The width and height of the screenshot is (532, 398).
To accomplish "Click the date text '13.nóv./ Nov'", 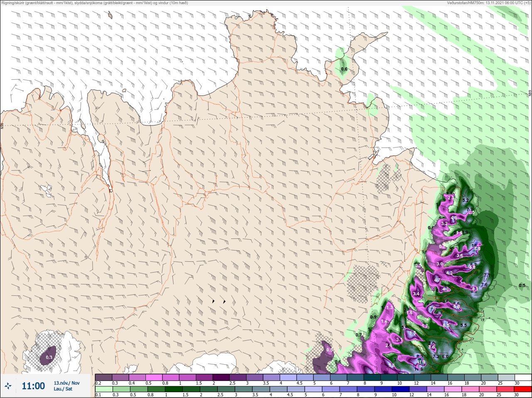I will 66,383.
